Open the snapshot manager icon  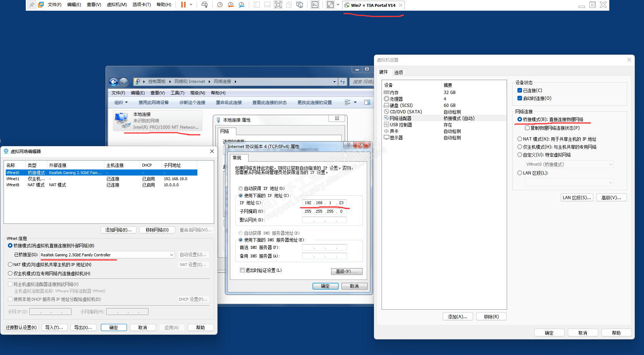(x=242, y=5)
